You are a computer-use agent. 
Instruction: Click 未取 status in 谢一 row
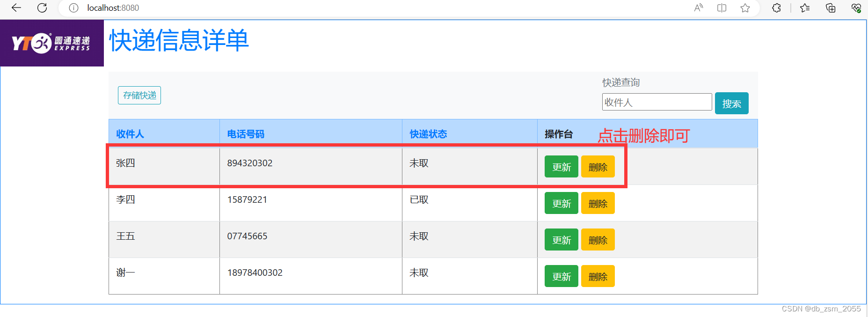point(419,273)
